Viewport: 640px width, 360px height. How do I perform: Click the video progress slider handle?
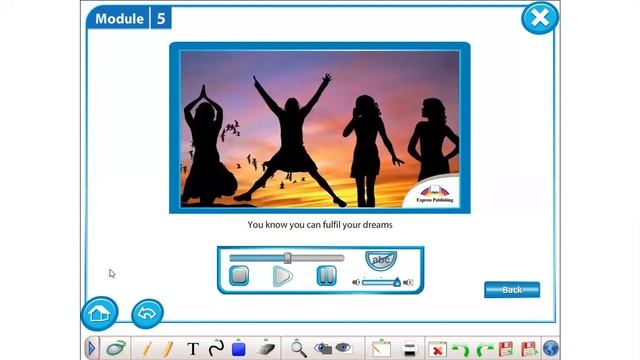click(x=287, y=258)
